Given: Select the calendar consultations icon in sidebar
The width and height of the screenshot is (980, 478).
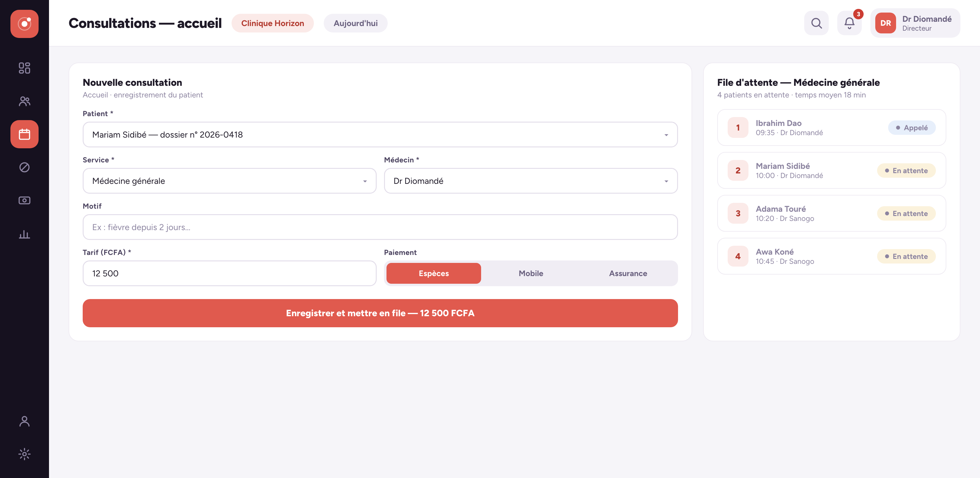Looking at the screenshot, I should (24, 134).
